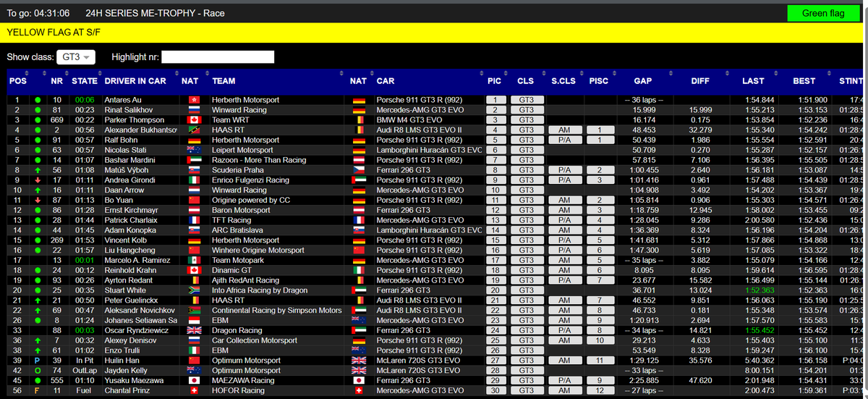Viewport: 868px width, 399px height.
Task: Click Swiss flag next to Chantal Prinz
Action: coord(193,390)
